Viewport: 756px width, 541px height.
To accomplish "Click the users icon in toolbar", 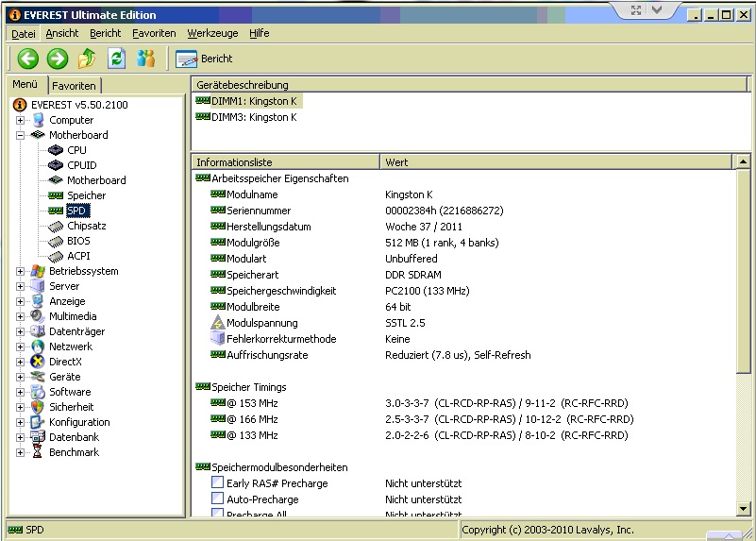I will (x=145, y=59).
